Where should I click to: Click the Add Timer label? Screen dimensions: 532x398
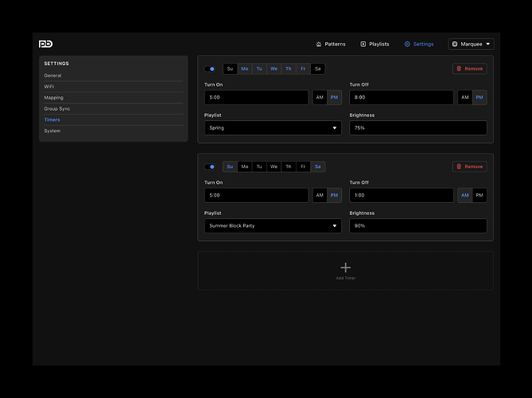(345, 278)
